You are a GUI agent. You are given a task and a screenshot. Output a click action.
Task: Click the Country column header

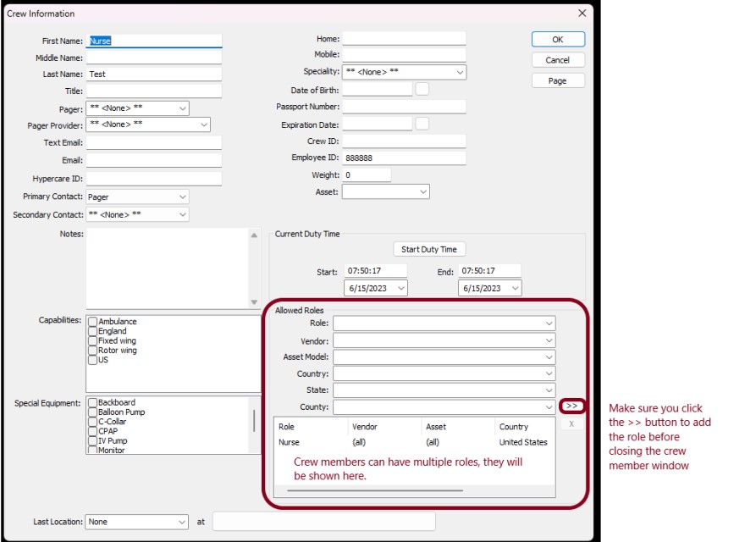(525, 427)
